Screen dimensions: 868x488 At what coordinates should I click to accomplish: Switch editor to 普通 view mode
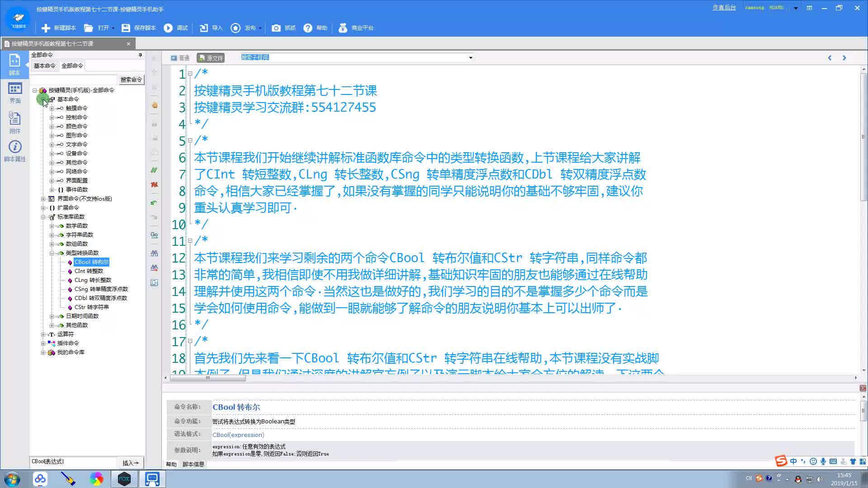click(x=180, y=58)
